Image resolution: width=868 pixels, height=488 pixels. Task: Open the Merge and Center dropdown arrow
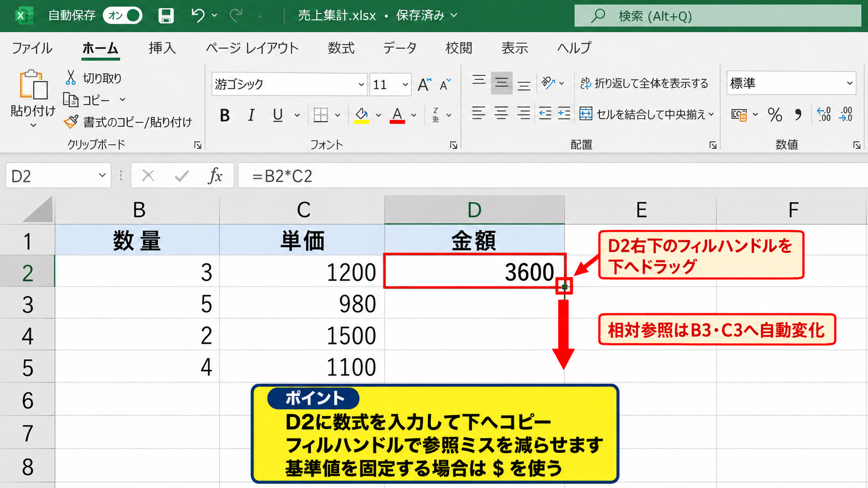pos(711,114)
